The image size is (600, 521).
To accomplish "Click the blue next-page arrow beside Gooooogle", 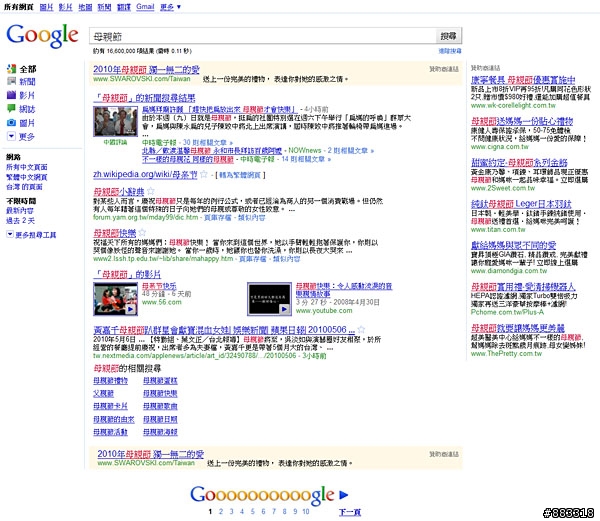I will (x=344, y=495).
